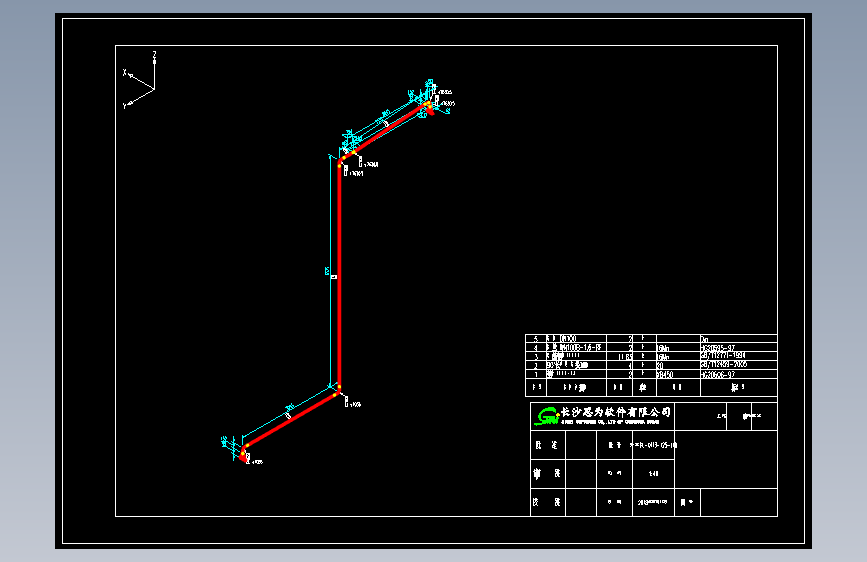Click the green company logo in title block
This screenshot has height=562, width=867.
click(546, 416)
